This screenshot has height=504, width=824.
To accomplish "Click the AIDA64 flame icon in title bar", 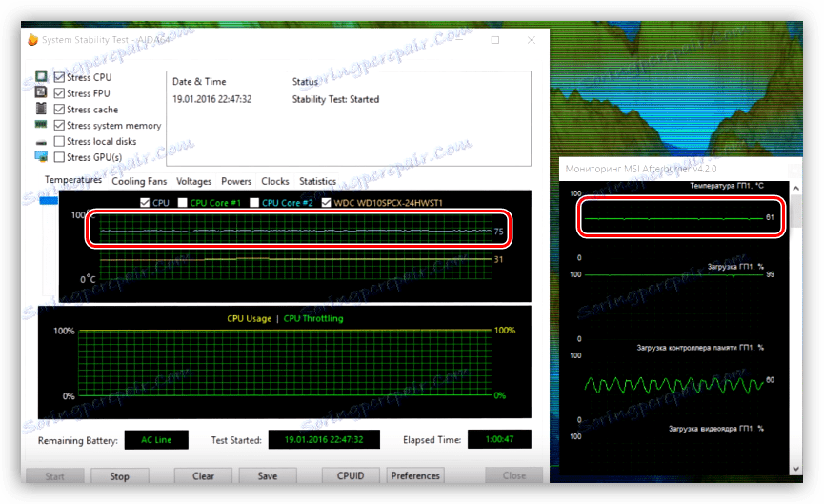I will point(33,40).
